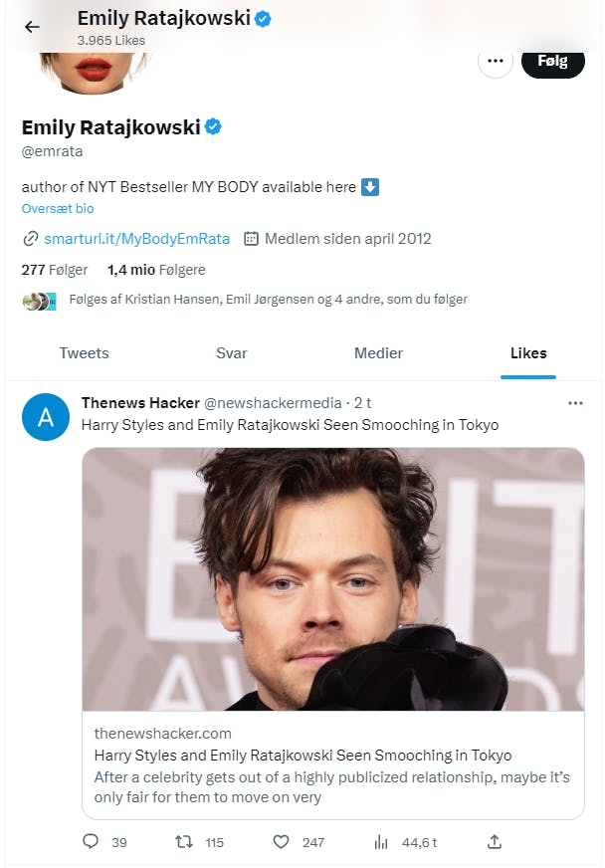This screenshot has height=868, width=605.
Task: Open the 1,4 mio Følgere list
Action: tap(156, 270)
